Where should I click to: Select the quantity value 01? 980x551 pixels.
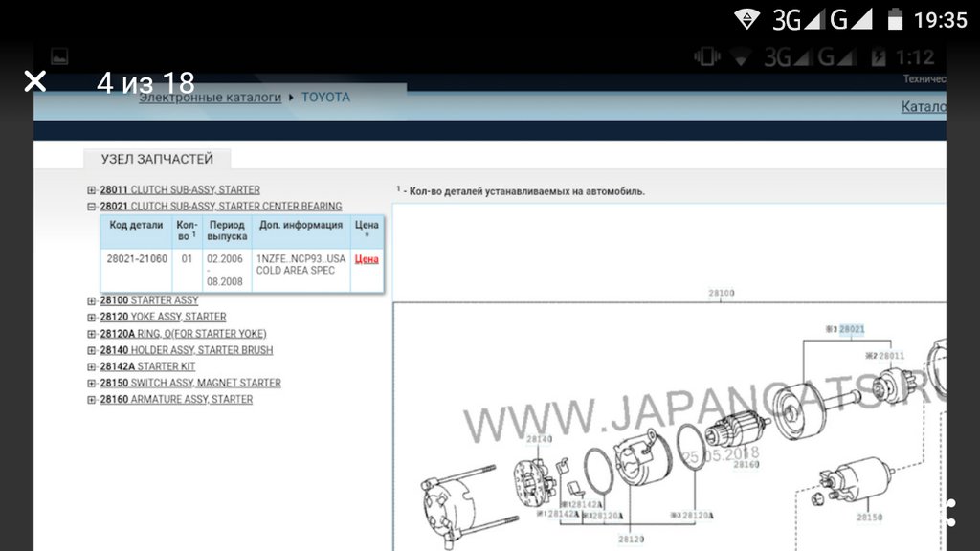(187, 258)
